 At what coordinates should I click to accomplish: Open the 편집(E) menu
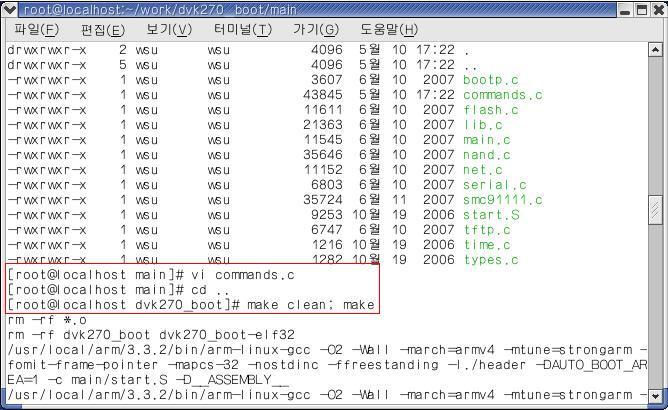(103, 30)
